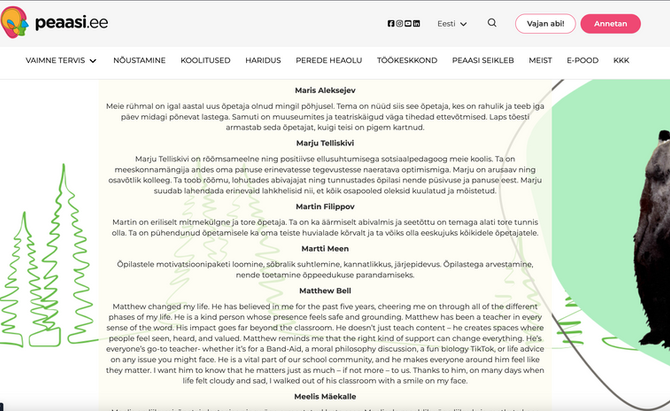This screenshot has height=411, width=670.
Task: Open the LinkedIn social icon
Action: 417,23
